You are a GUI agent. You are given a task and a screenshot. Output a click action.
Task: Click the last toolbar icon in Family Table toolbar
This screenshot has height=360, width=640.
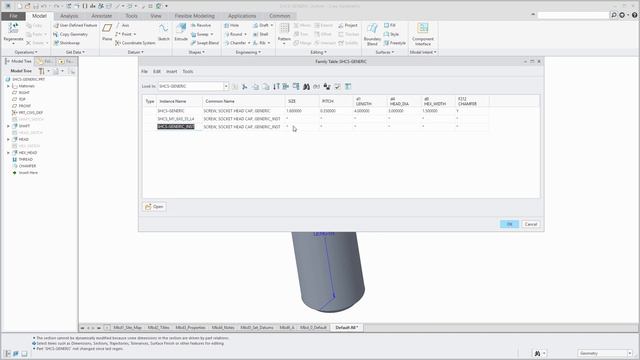pos(348,87)
